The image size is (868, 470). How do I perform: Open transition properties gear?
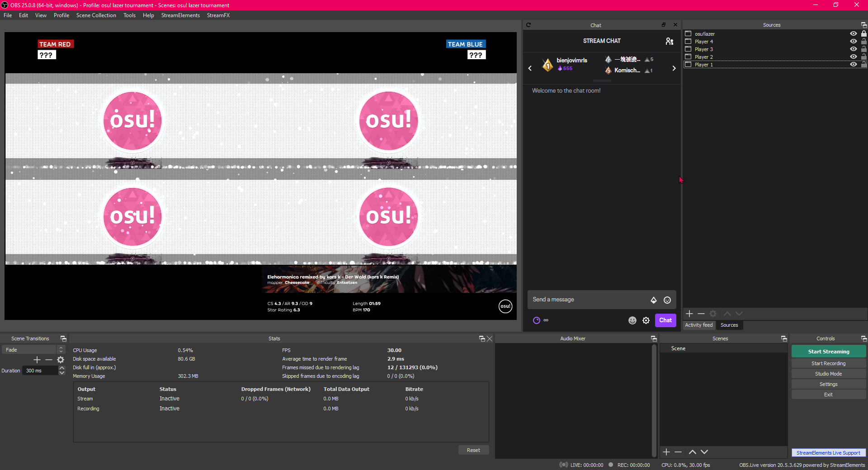(x=61, y=360)
